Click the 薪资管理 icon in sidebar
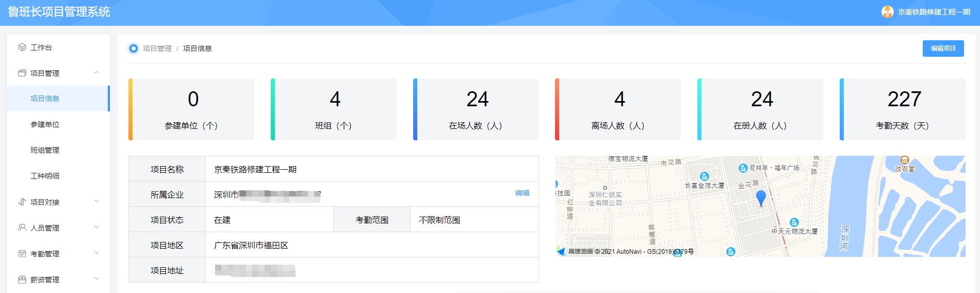This screenshot has width=980, height=293. point(22,280)
